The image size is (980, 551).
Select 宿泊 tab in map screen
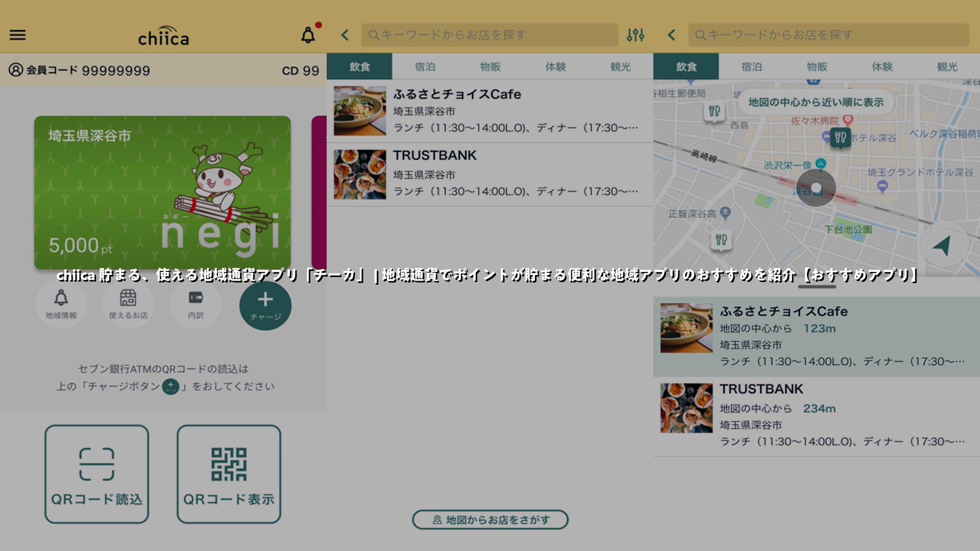[x=751, y=66]
